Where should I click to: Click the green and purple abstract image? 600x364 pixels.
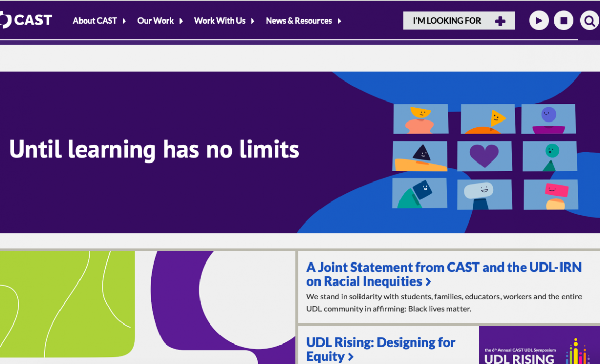pyautogui.click(x=148, y=308)
